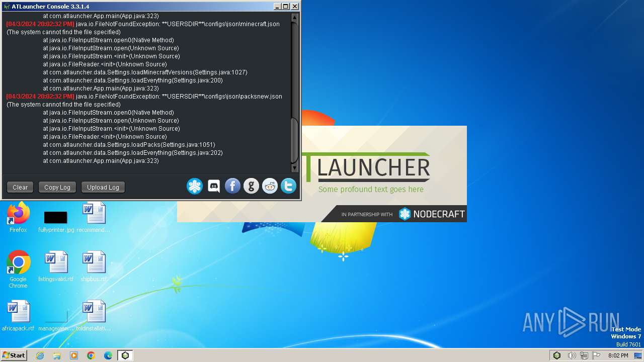Click the loadPacks(Settings.java:1051) line

click(x=129, y=145)
